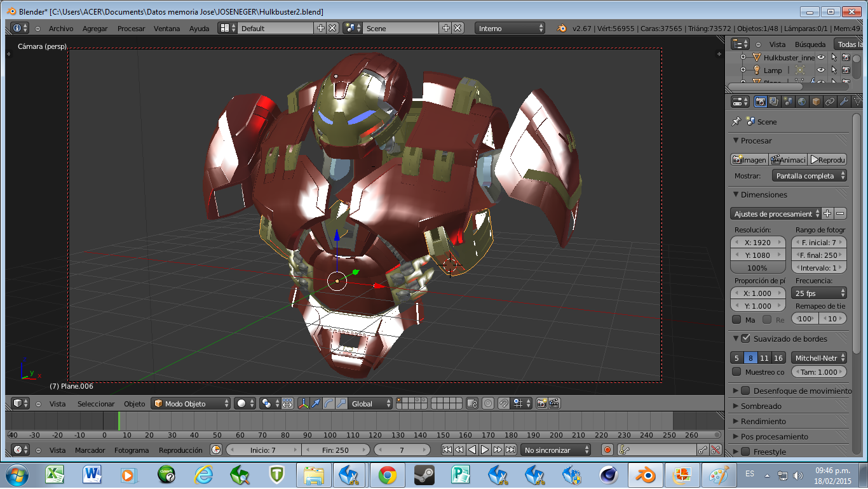This screenshot has height=489, width=868.
Task: Click the Imagen render button
Action: 749,160
